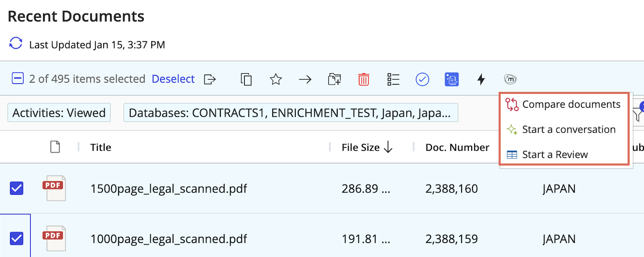The image size is (644, 257).
Task: Uncheck the 1500page_legal_scanned.pdf checkbox
Action: (17, 188)
